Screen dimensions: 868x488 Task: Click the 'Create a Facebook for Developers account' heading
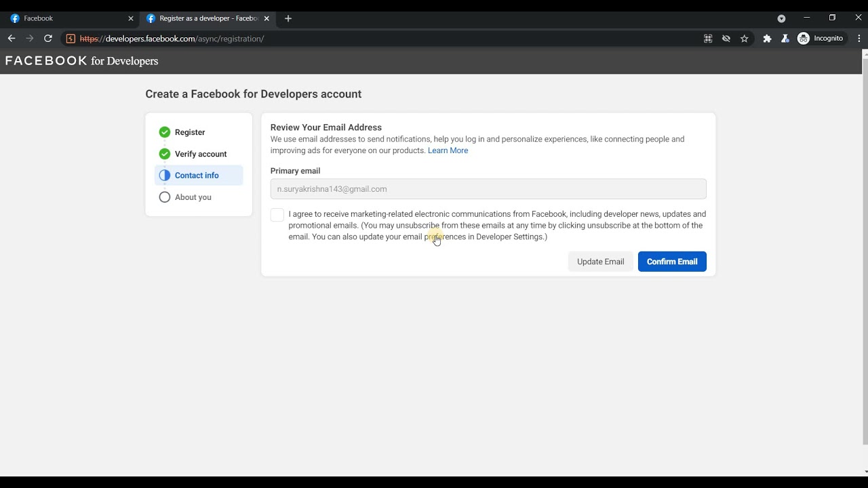coord(254,94)
